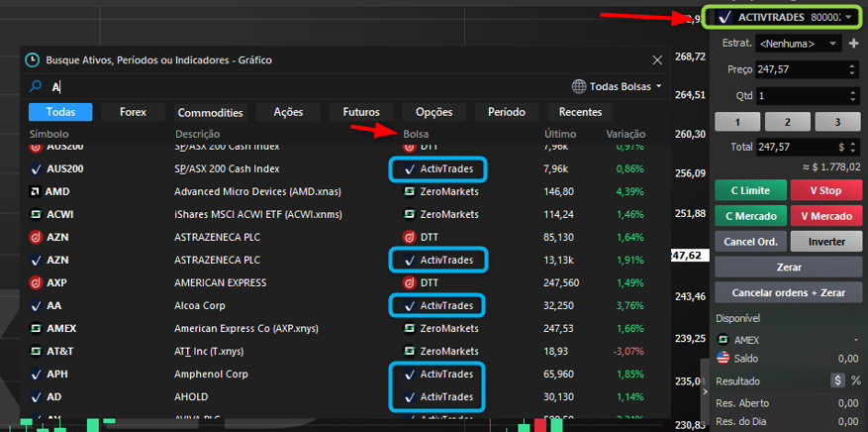Increase the Preço value with stepper
868x432 pixels.
coord(854,65)
